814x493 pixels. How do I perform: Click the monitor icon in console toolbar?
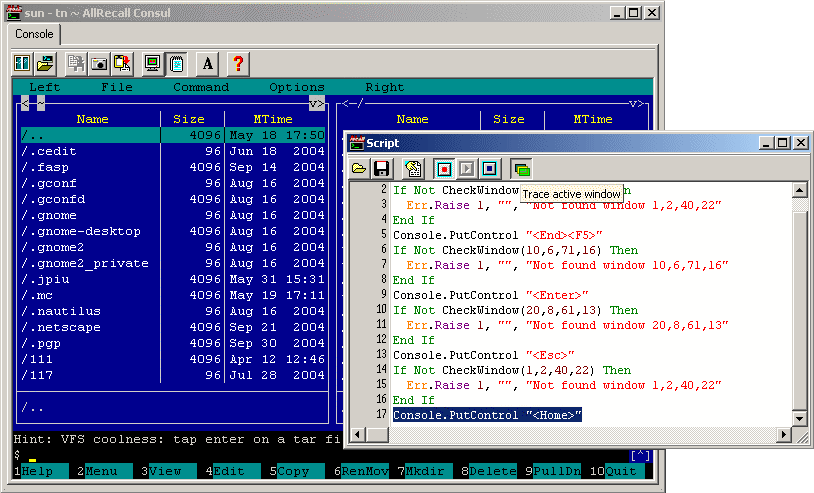[x=153, y=63]
